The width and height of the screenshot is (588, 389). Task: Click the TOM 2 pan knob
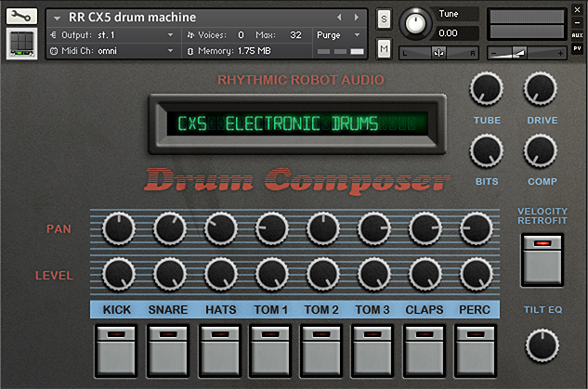[323, 228]
